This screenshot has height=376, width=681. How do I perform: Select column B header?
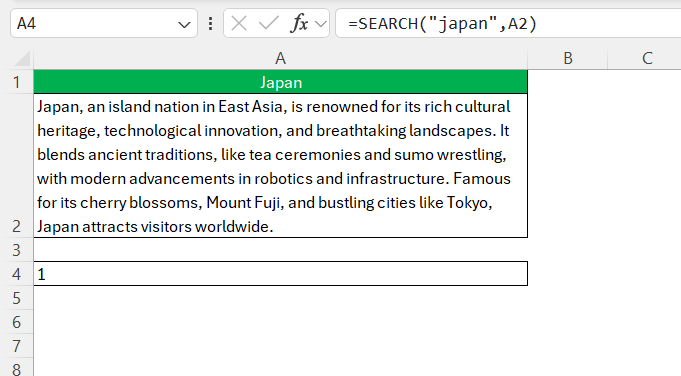(x=568, y=58)
